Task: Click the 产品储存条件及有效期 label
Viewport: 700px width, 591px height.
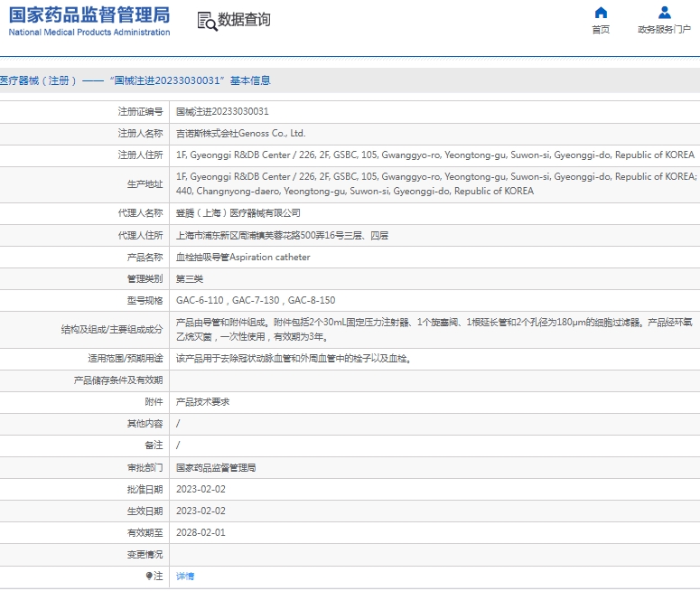Action: pyautogui.click(x=118, y=380)
